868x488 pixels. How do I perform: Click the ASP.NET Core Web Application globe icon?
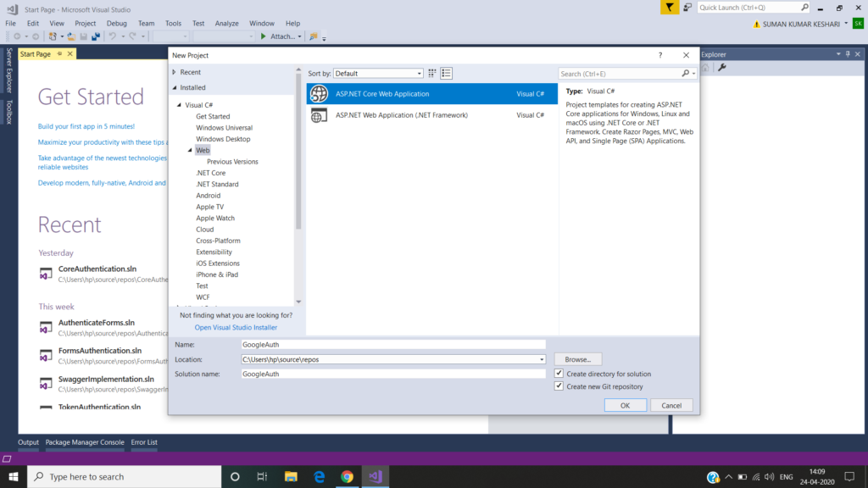pyautogui.click(x=319, y=93)
